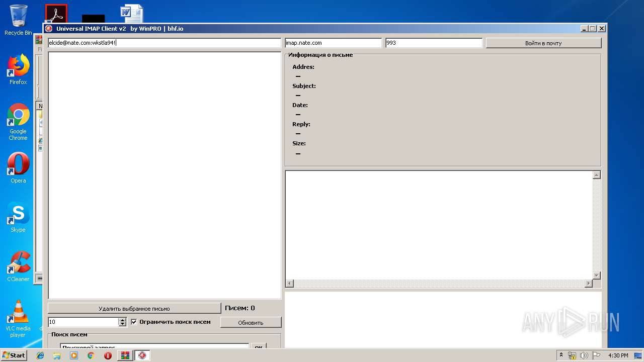Switch to the WinRAR taskbar window

click(x=125, y=355)
